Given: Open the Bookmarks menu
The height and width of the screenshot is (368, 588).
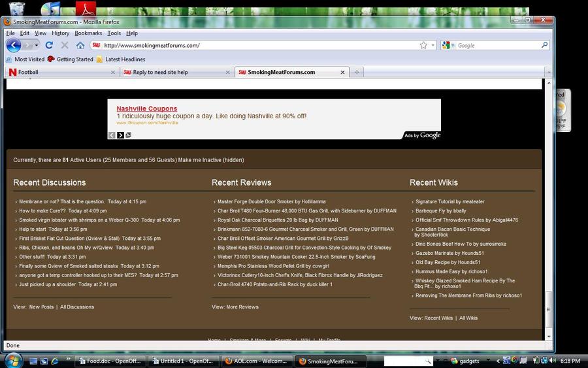Looking at the screenshot, I should click(88, 33).
